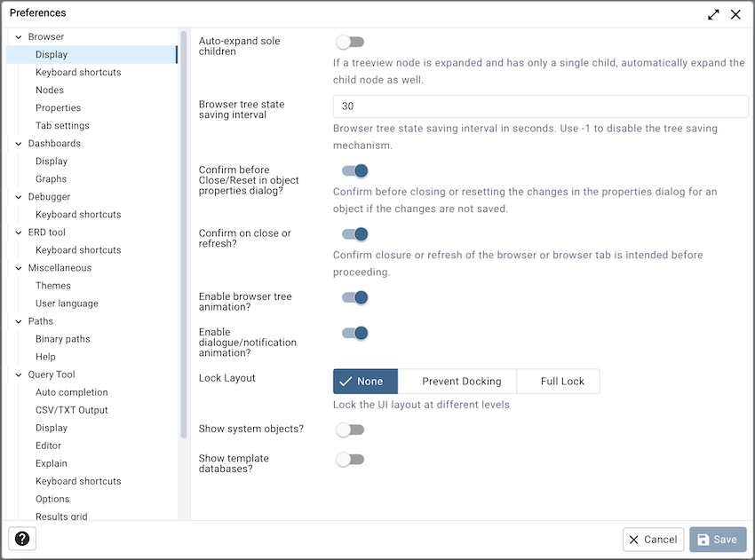755x560 pixels.
Task: Click the Browser tree state saving interval field
Action: click(x=540, y=106)
